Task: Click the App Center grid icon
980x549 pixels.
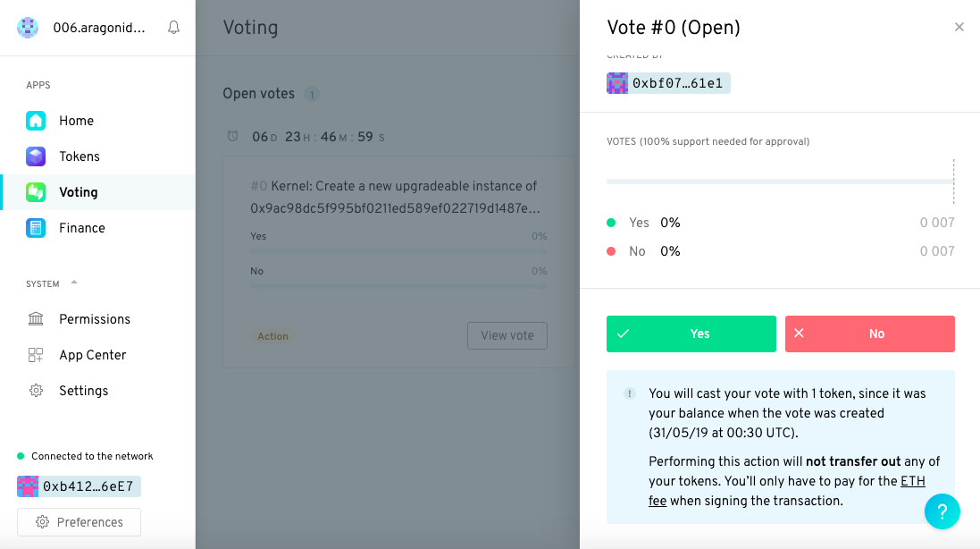Action: click(x=36, y=355)
